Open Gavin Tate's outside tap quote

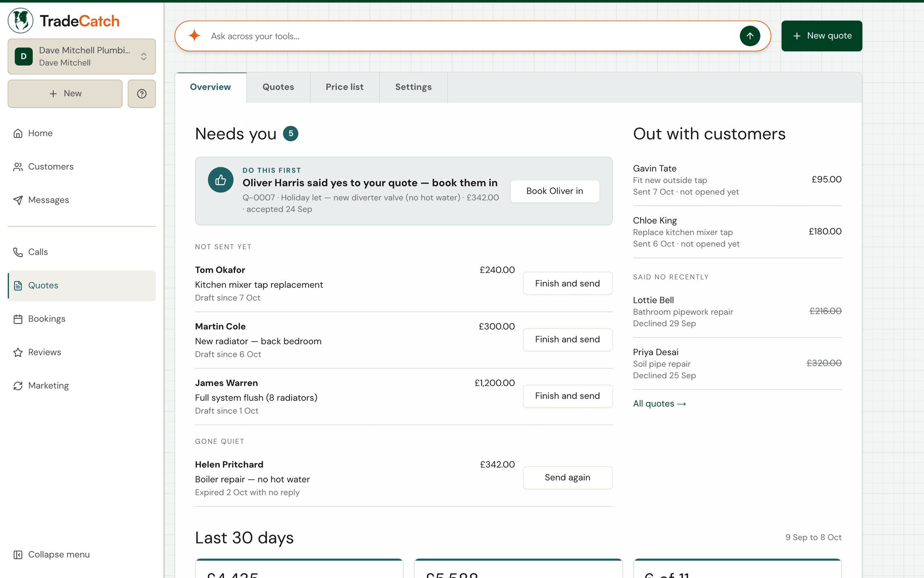click(737, 180)
